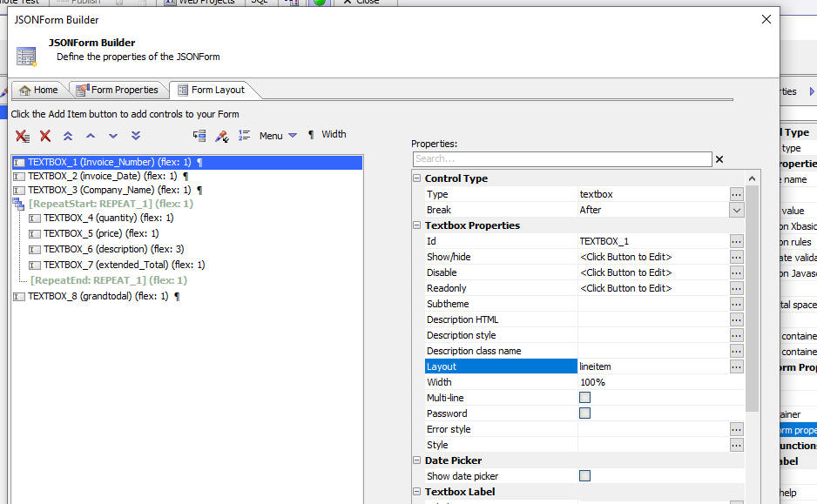The image size is (817, 504).
Task: Select RepeatEnd: REPEAT_1 item
Action: pos(108,280)
